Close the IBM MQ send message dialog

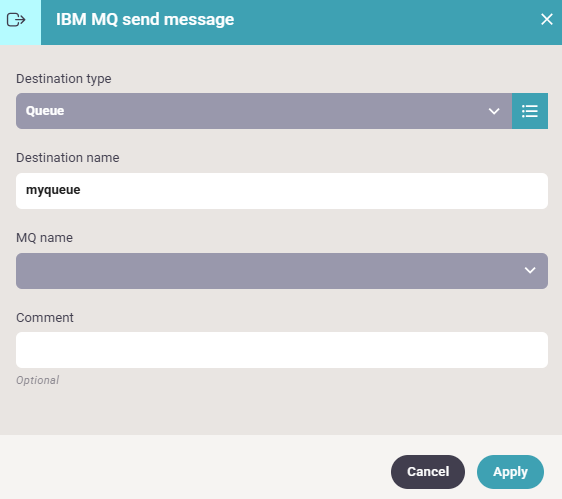click(x=547, y=19)
